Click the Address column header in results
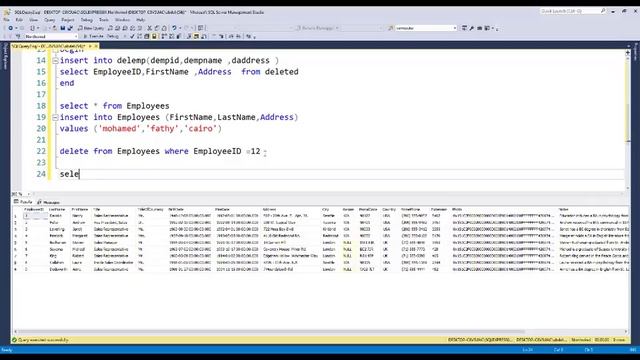 click(269, 209)
